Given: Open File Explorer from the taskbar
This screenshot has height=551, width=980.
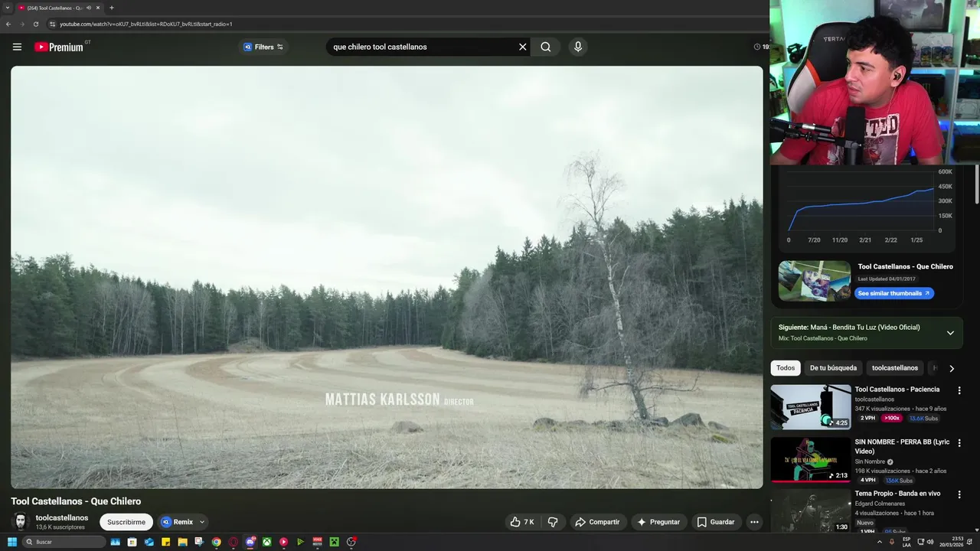Looking at the screenshot, I should [x=182, y=542].
